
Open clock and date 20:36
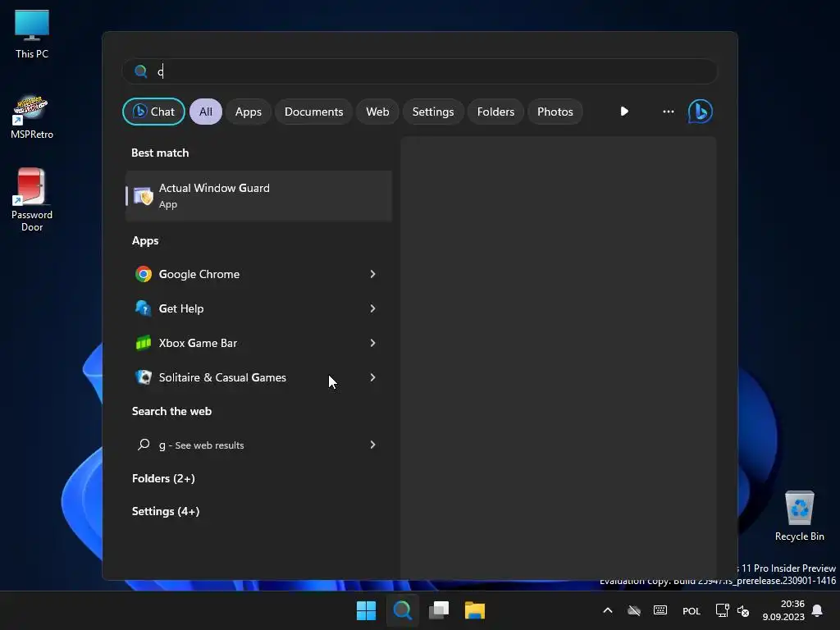coord(783,610)
